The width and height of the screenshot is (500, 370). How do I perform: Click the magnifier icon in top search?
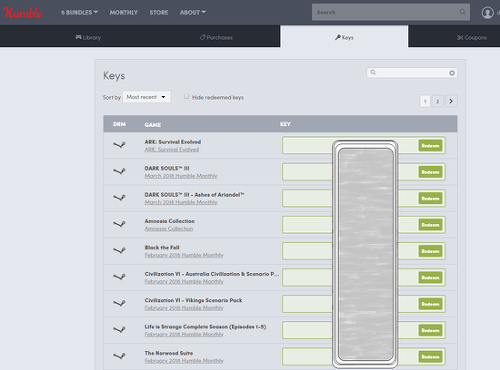pos(462,12)
